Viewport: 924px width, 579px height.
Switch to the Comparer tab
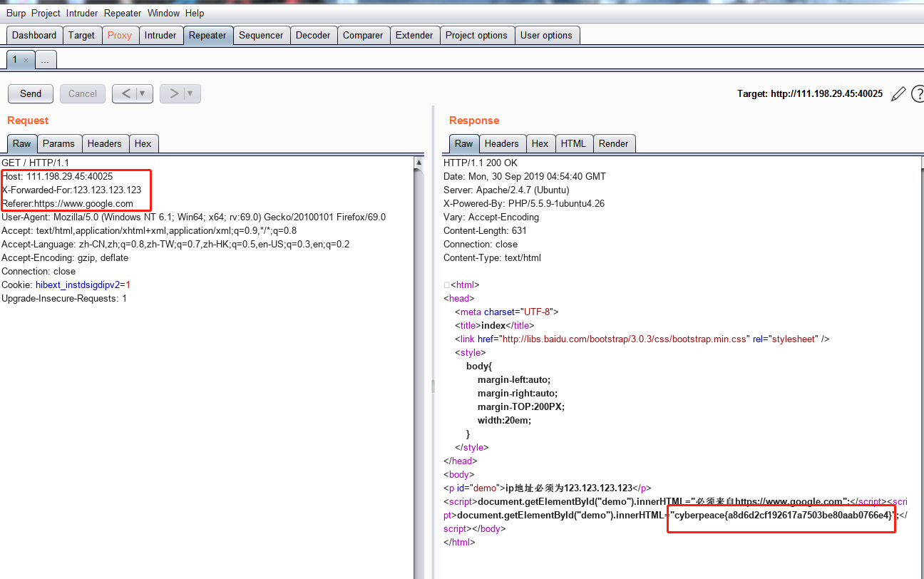363,34
